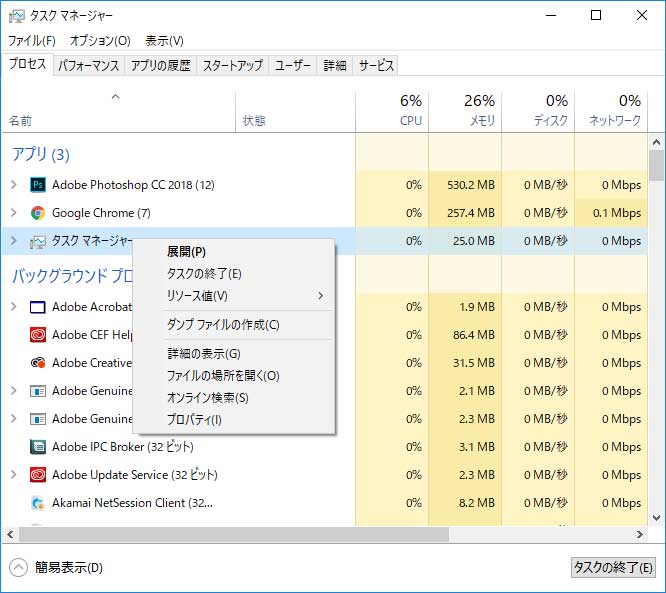
Task: Click the タスク マネージャー row icon
Action: (x=38, y=241)
